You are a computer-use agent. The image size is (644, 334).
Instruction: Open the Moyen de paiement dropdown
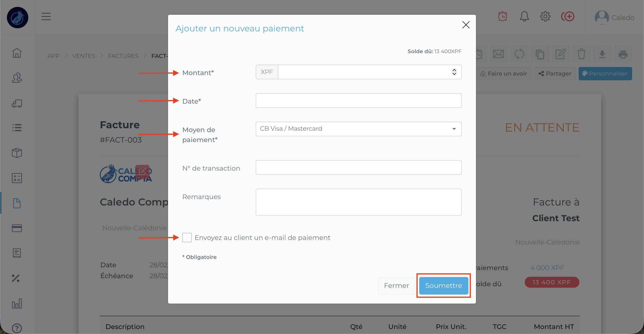coord(358,129)
